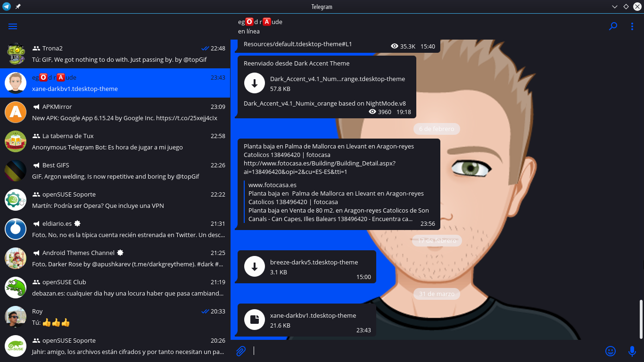The height and width of the screenshot is (362, 644).
Task: Open the openSUSE Club chat
Action: [115, 288]
